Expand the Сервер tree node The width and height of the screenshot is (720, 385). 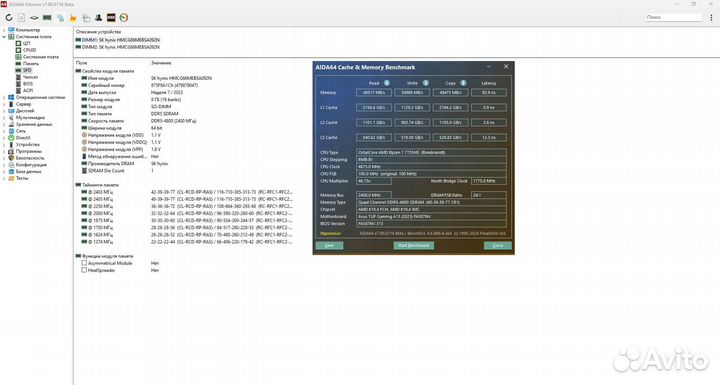click(4, 104)
